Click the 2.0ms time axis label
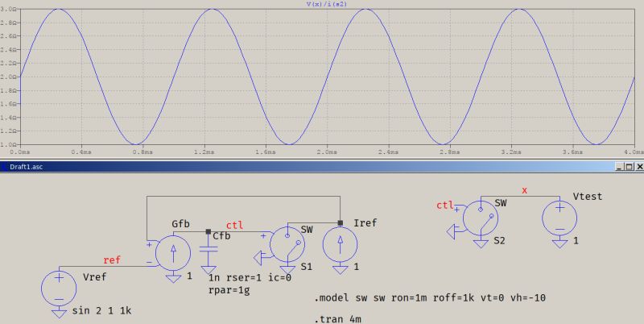644x324 pixels. 327,152
